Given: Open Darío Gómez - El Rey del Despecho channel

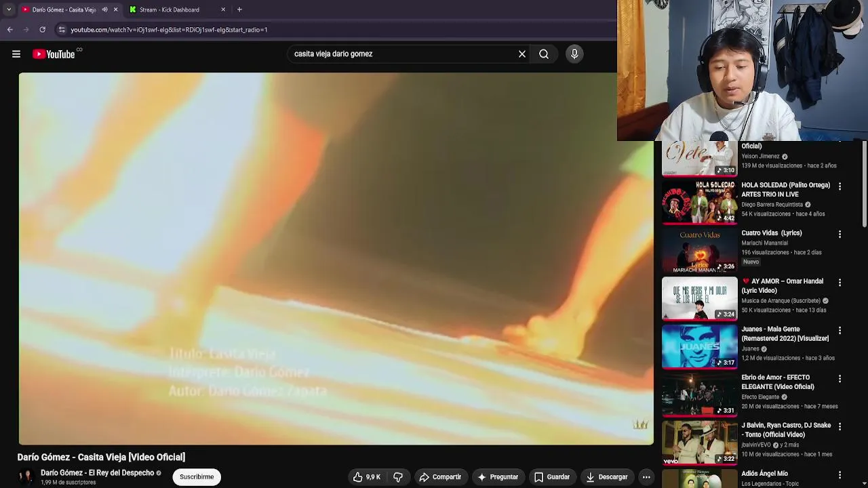Looking at the screenshot, I should click(97, 473).
